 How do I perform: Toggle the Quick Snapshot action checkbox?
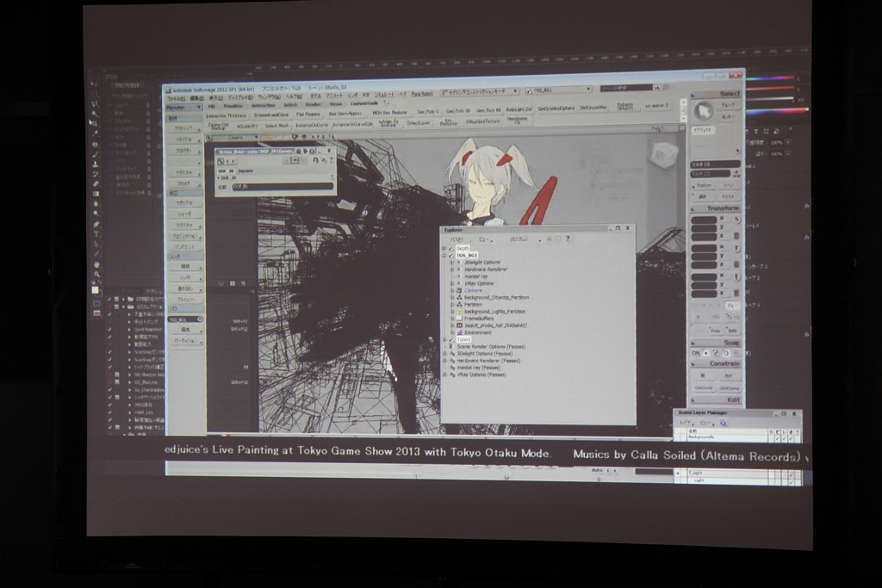pyautogui.click(x=109, y=329)
